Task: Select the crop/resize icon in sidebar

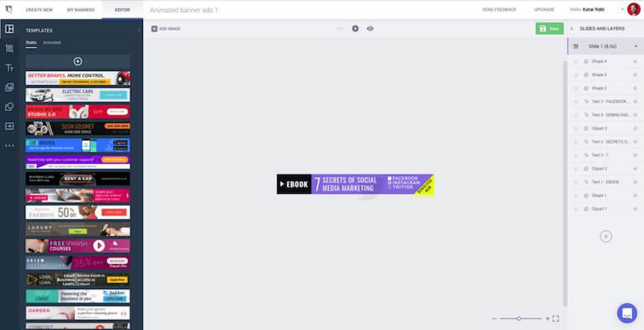Action: pos(9,48)
